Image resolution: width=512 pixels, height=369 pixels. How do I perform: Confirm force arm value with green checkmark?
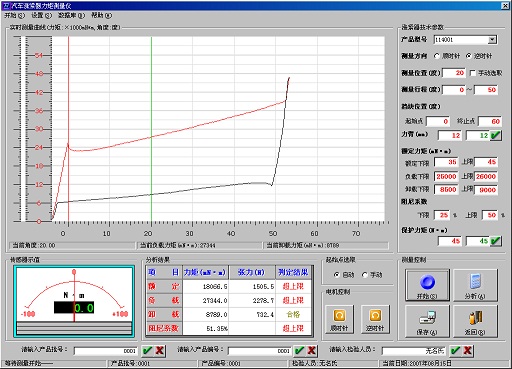click(x=496, y=135)
